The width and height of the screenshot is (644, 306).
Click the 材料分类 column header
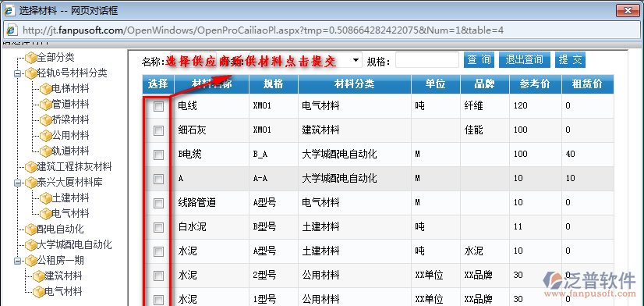click(x=355, y=84)
